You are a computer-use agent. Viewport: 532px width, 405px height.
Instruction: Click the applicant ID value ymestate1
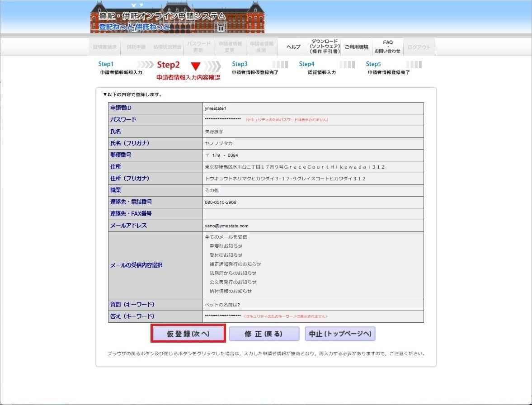pos(216,108)
